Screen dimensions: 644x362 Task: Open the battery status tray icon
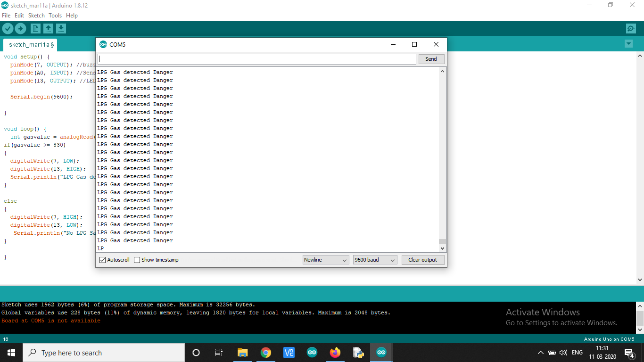(x=552, y=353)
